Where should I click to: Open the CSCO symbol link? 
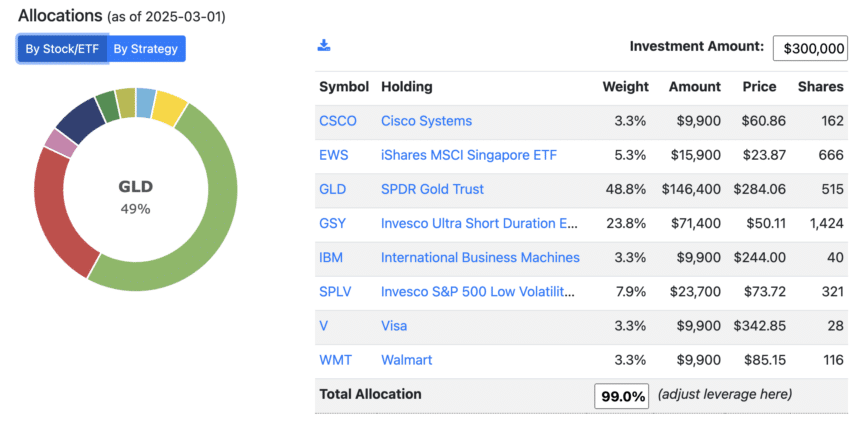click(338, 121)
